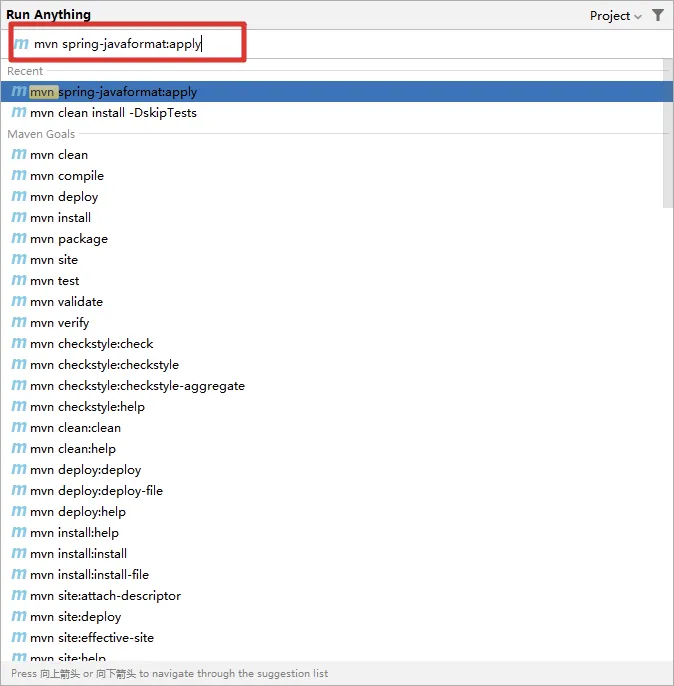This screenshot has width=674, height=686.
Task: Click Maven icon beside mvn deploy
Action: point(19,196)
